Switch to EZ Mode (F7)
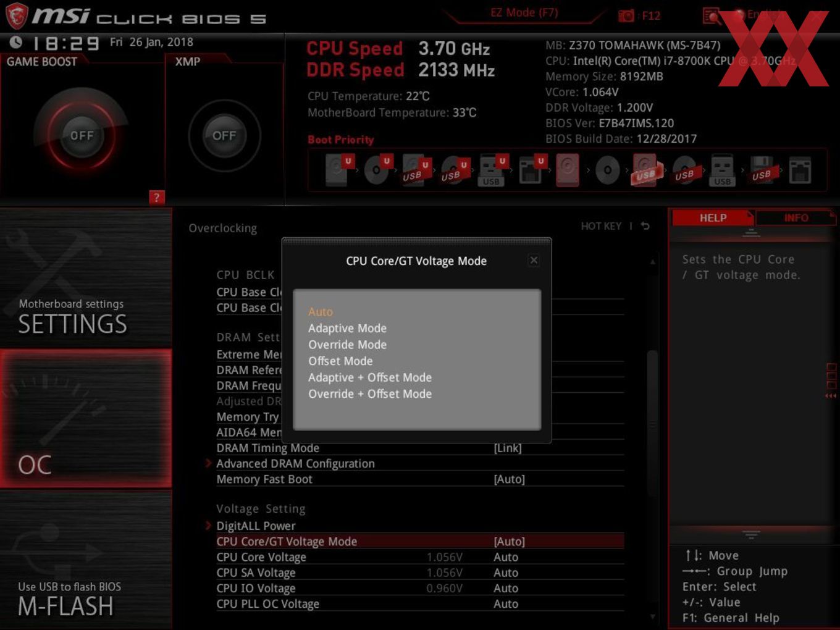Viewport: 840px width, 630px height. [x=524, y=13]
